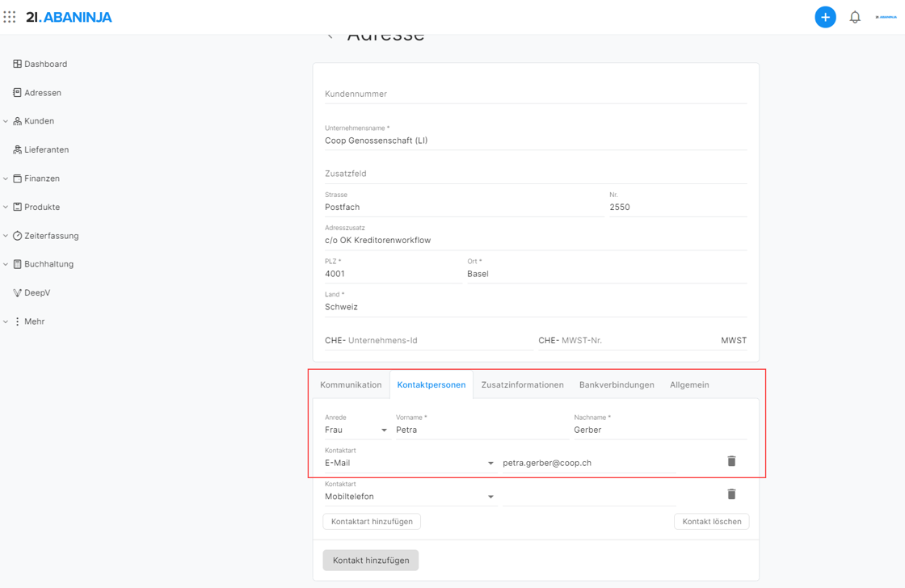Click the DeepV sidebar icon
905x588 pixels.
tap(17, 292)
